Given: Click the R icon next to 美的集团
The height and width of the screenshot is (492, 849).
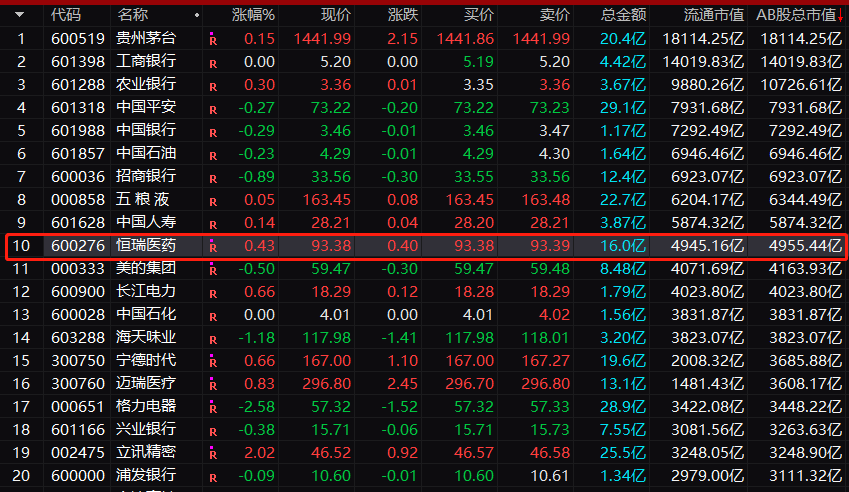Looking at the screenshot, I should pyautogui.click(x=212, y=270).
